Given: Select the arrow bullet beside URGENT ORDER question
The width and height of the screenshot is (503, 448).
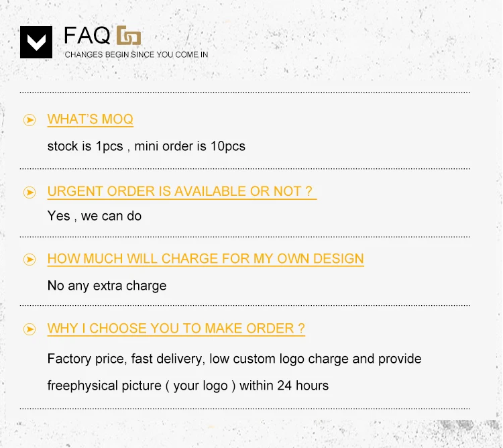Looking at the screenshot, I should 30,192.
